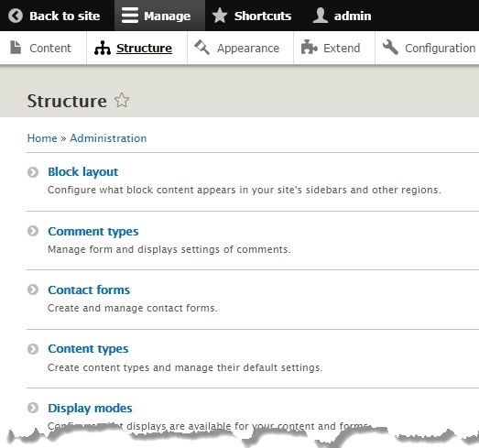Open the Display modes link

[x=90, y=409]
